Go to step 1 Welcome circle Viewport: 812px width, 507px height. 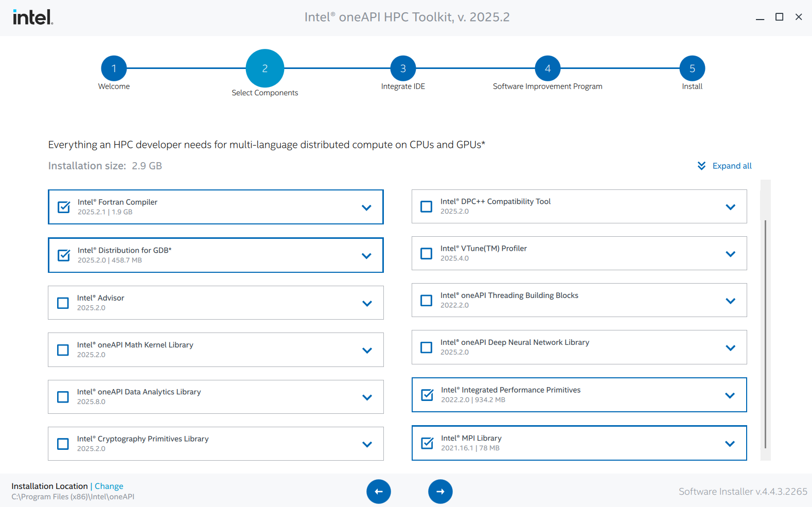click(114, 68)
